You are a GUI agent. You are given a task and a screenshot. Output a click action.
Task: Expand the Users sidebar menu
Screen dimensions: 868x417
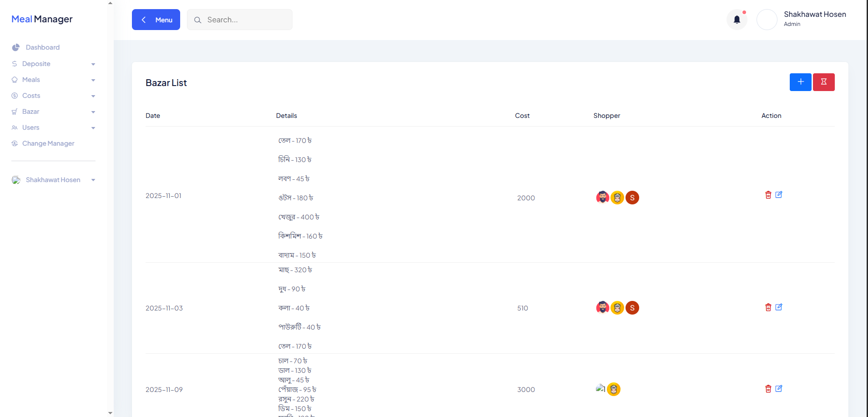click(53, 127)
